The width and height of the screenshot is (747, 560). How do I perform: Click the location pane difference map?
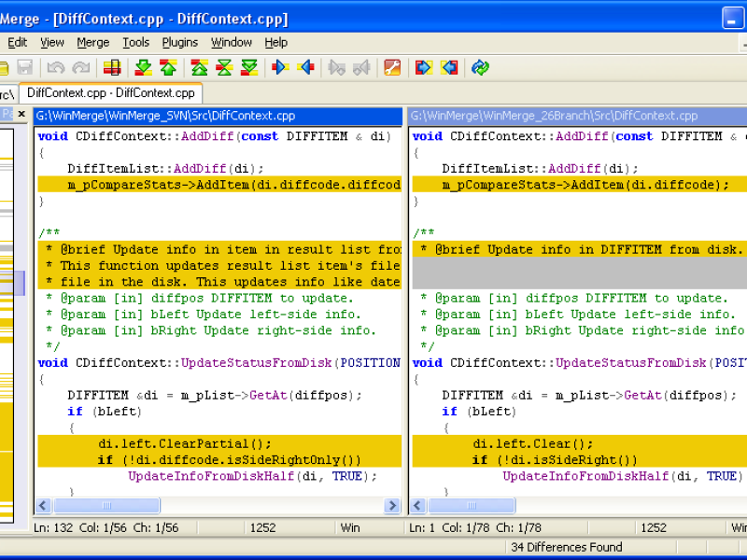7,325
